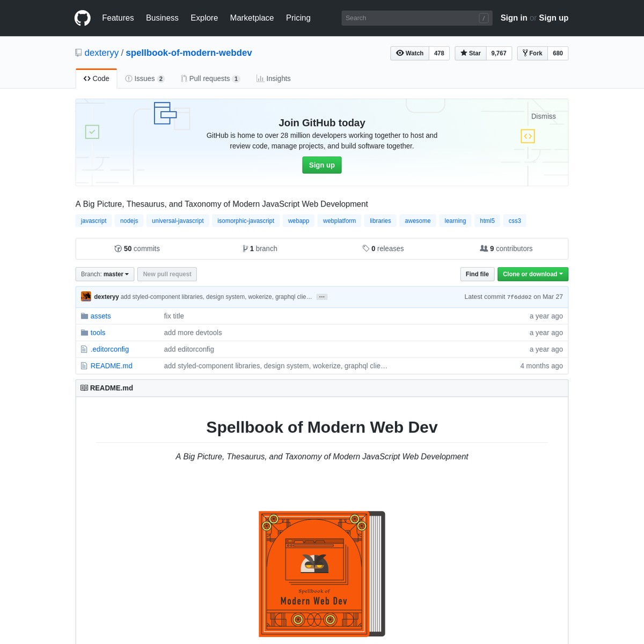644x644 pixels.
Task: Click the 9,767 stargazers count
Action: 499,53
